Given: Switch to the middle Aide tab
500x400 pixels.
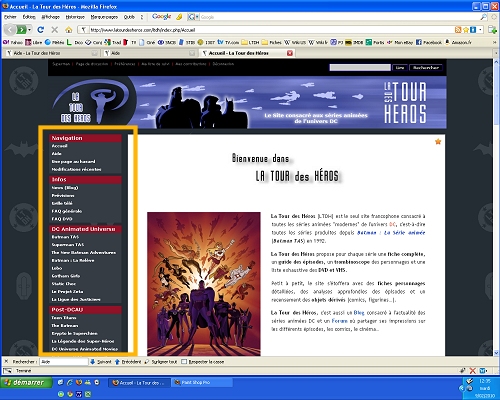Looking at the screenshot, I should click(149, 53).
